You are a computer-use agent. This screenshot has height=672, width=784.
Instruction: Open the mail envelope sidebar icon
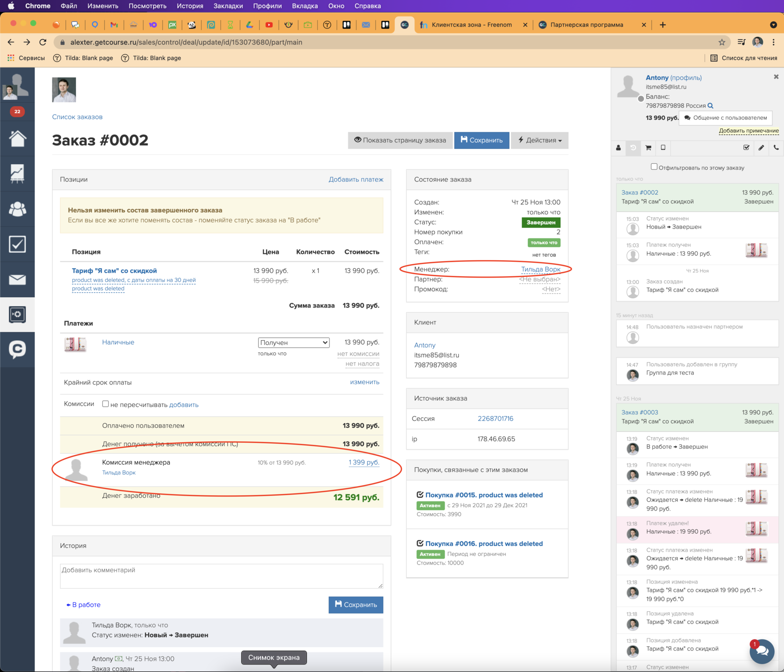click(x=17, y=280)
